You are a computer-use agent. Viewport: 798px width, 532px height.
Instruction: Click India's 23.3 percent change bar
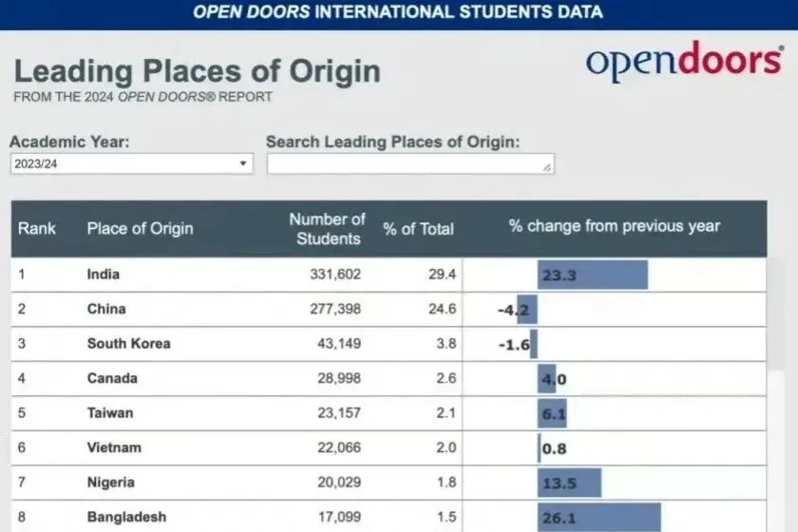pos(593,275)
